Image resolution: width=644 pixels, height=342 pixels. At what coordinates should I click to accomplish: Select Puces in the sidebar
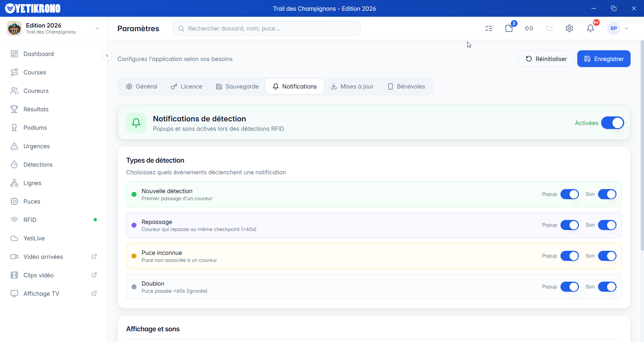pos(32,201)
